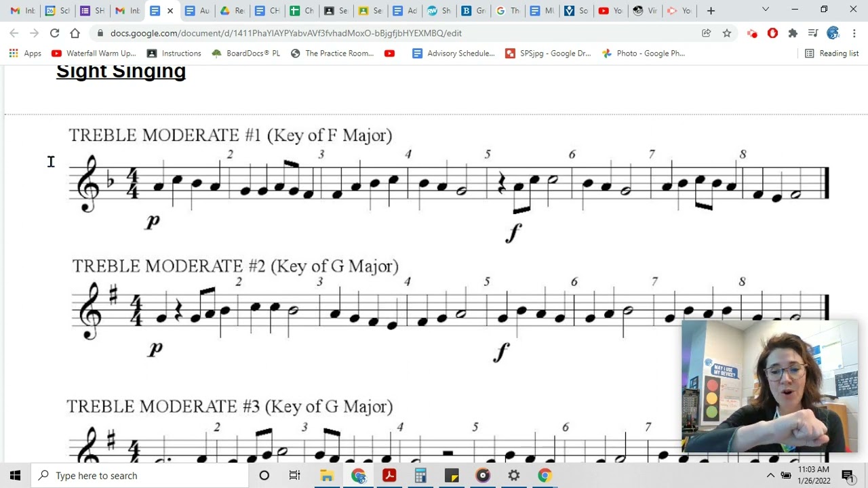
Task: Open File Explorer from the taskbar
Action: tap(326, 475)
